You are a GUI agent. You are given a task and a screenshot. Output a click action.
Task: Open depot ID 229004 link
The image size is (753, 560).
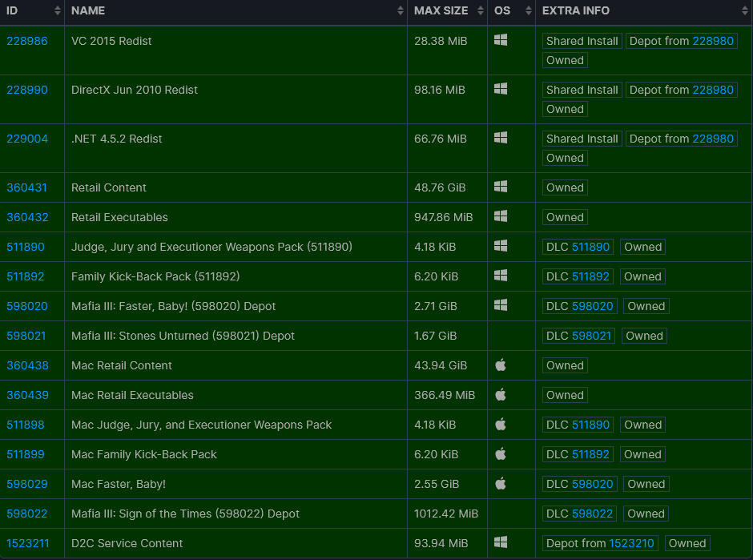point(27,139)
